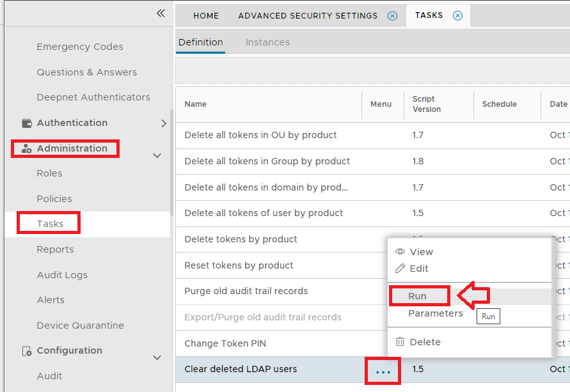Click the trash icon beside Delete

coord(400,342)
